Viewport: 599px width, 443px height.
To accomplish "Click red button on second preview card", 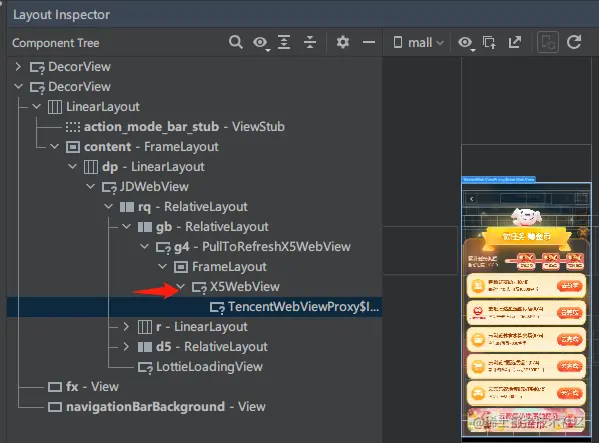I will tap(570, 313).
